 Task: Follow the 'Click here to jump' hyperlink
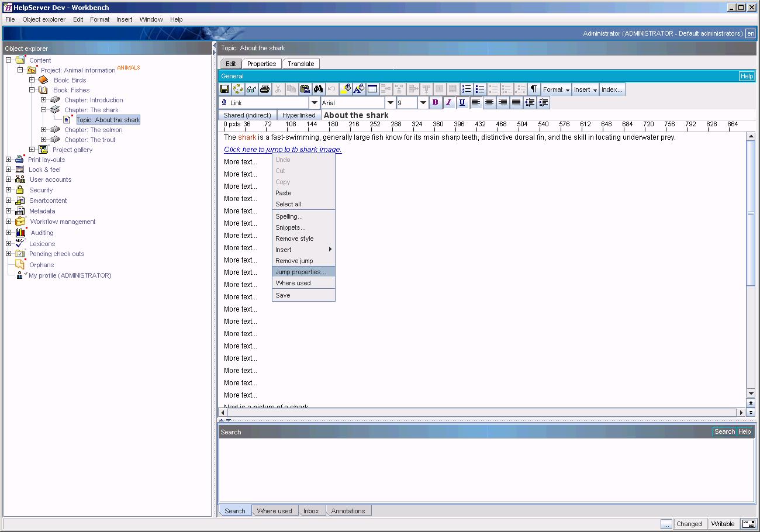click(283, 150)
